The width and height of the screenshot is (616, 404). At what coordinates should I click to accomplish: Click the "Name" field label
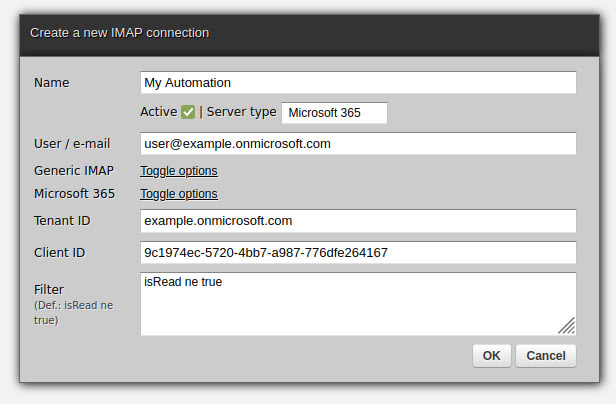pyautogui.click(x=53, y=83)
